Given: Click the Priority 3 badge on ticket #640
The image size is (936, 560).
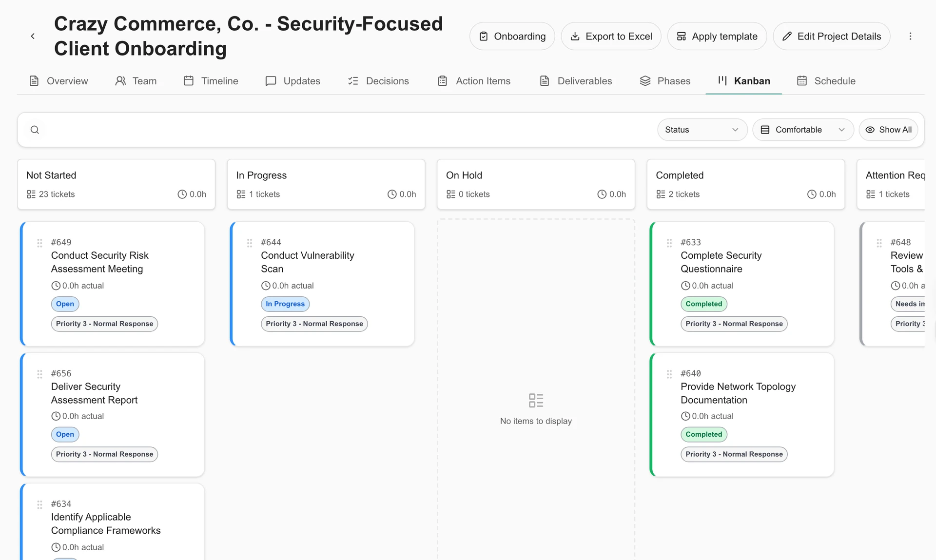Looking at the screenshot, I should (734, 454).
